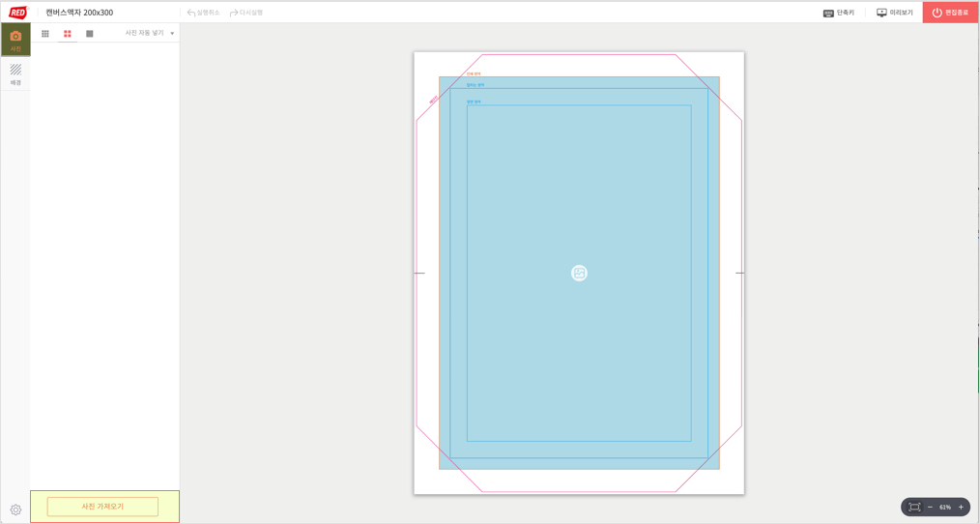Switch to single large thumbnail view
This screenshot has height=524, width=980.
coord(89,34)
